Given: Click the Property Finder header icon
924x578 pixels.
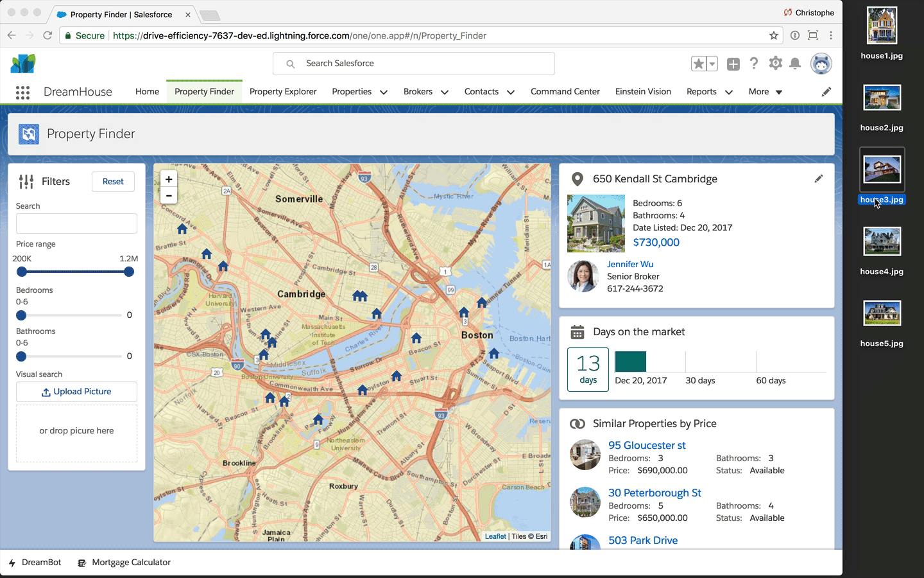Looking at the screenshot, I should click(29, 134).
